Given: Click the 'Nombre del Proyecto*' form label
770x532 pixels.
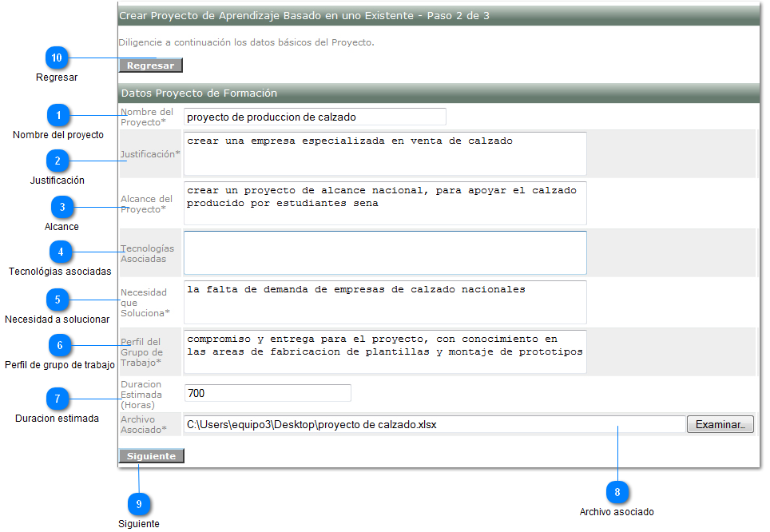Looking at the screenshot, I should pos(147,117).
